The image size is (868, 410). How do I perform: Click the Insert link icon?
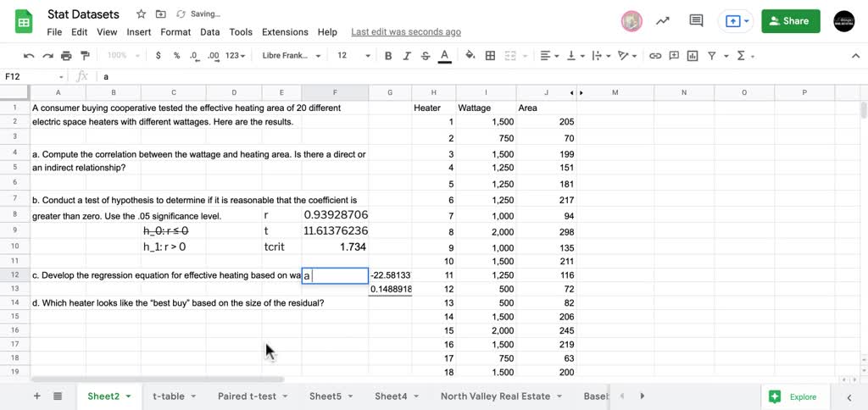point(655,56)
